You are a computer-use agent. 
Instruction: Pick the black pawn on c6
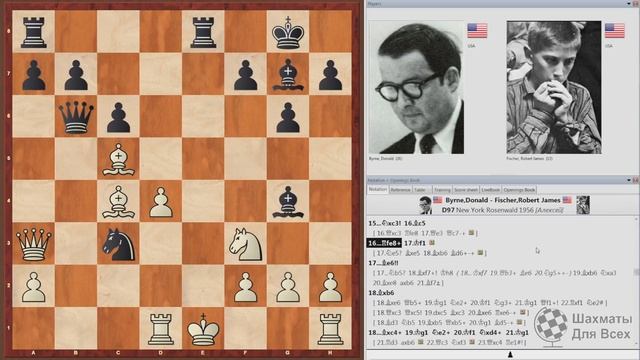(118, 118)
